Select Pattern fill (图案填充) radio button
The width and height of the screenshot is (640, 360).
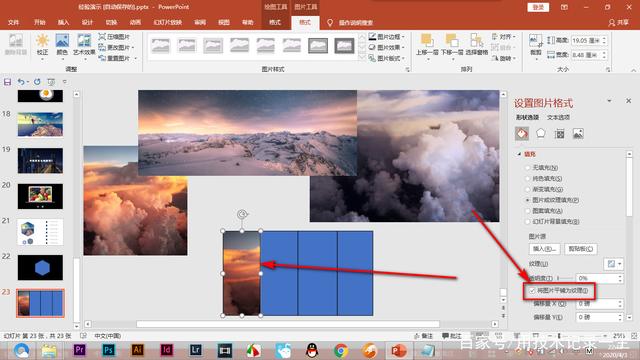pos(527,211)
